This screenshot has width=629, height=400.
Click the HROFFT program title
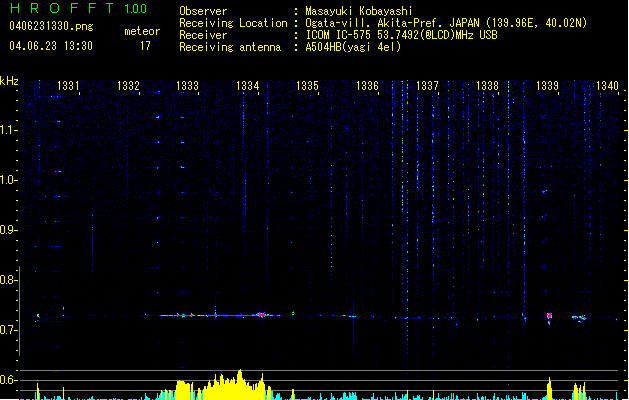point(55,9)
